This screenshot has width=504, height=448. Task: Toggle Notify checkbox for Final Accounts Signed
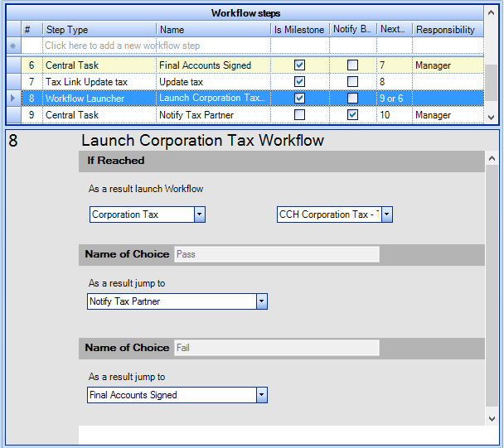click(352, 65)
